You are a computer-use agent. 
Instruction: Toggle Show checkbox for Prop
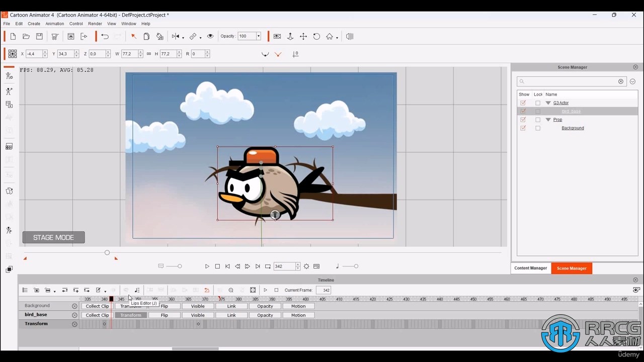[x=523, y=120]
